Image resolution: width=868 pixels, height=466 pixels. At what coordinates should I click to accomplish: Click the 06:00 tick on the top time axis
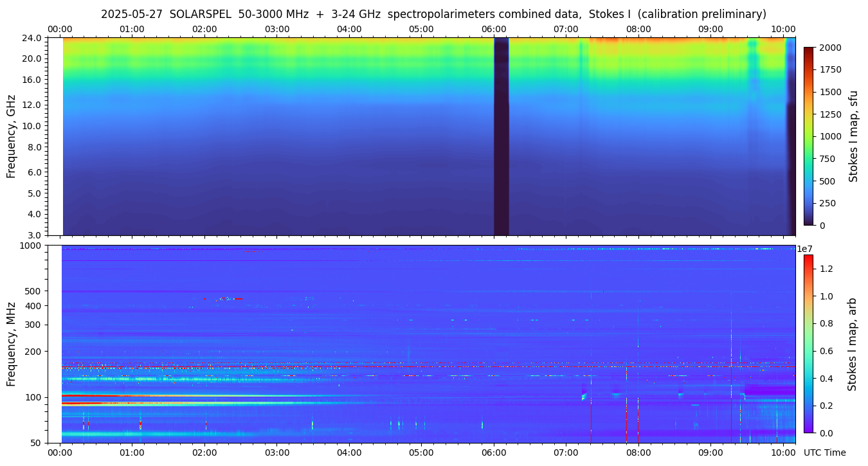(494, 29)
